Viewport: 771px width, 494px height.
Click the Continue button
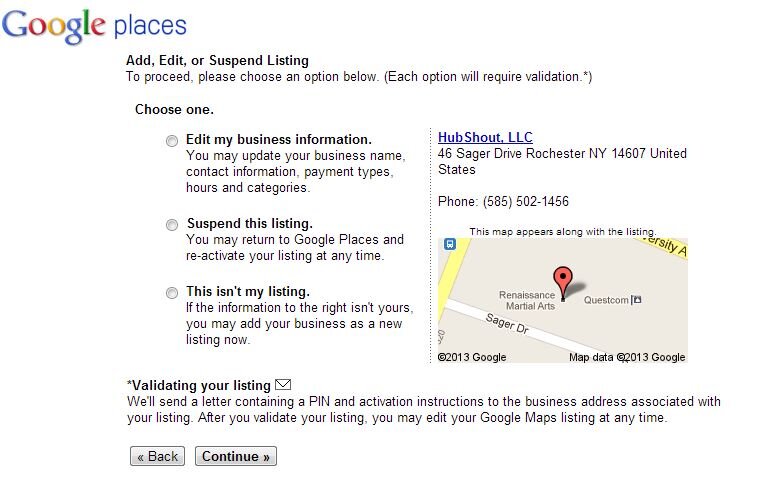(236, 456)
